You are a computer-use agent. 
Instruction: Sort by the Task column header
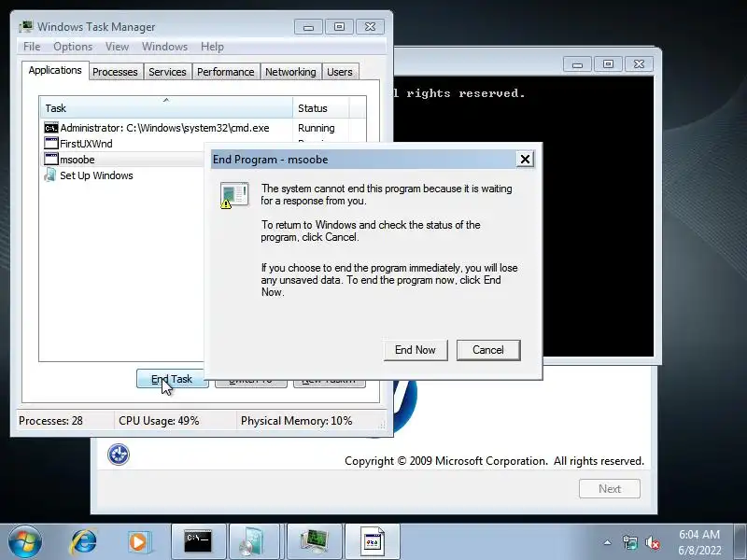(x=166, y=108)
